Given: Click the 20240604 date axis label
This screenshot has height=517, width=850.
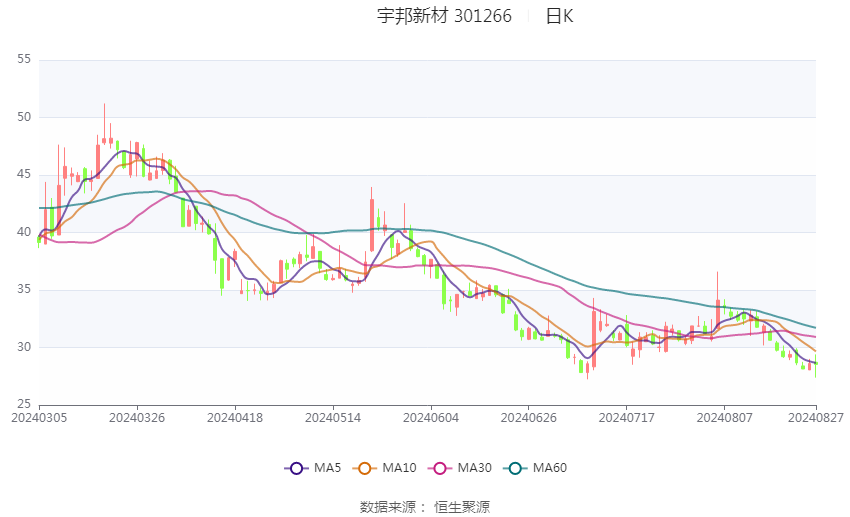Looking at the screenshot, I should [x=431, y=418].
